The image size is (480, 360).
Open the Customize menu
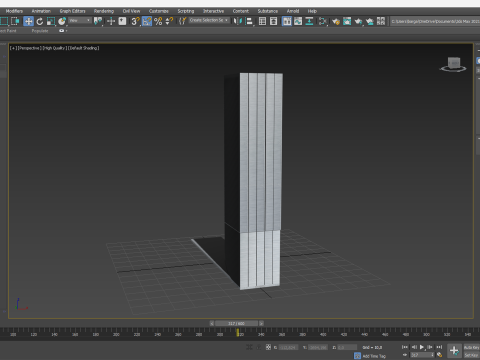[159, 11]
